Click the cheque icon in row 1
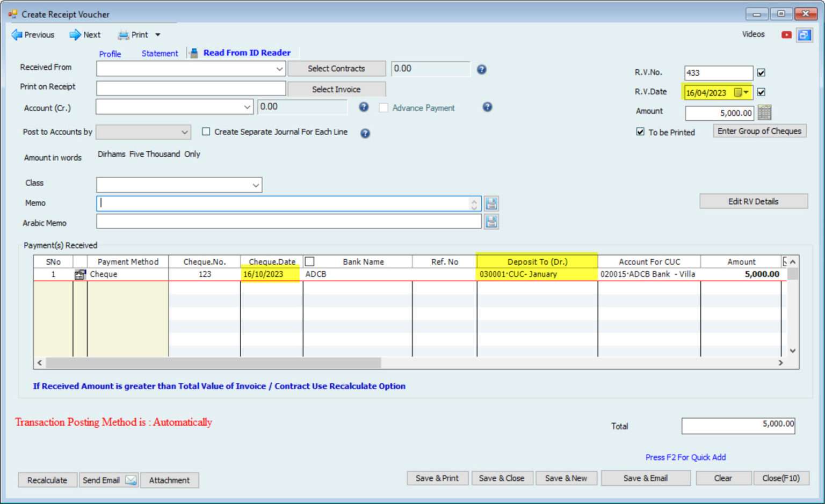Image resolution: width=825 pixels, height=504 pixels. [80, 275]
